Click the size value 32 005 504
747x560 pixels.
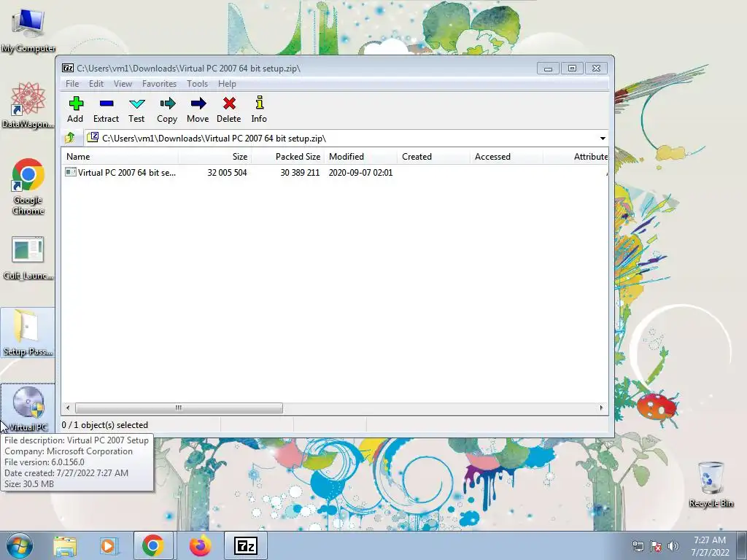228,173
